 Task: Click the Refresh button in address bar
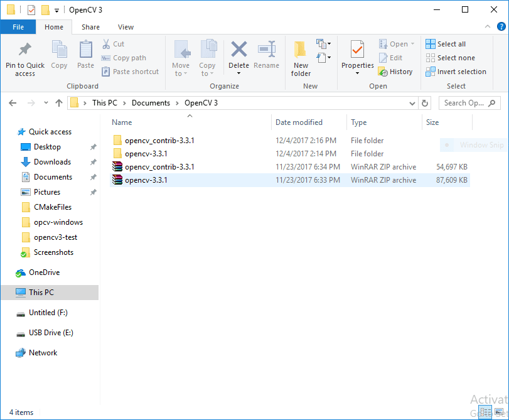coord(425,104)
